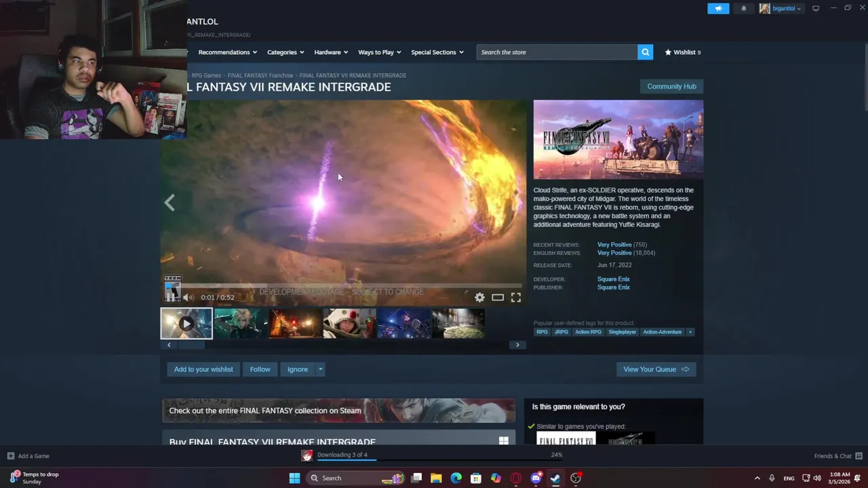Select the first trailer thumbnail with play icon
The width and height of the screenshot is (868, 488).
(186, 323)
